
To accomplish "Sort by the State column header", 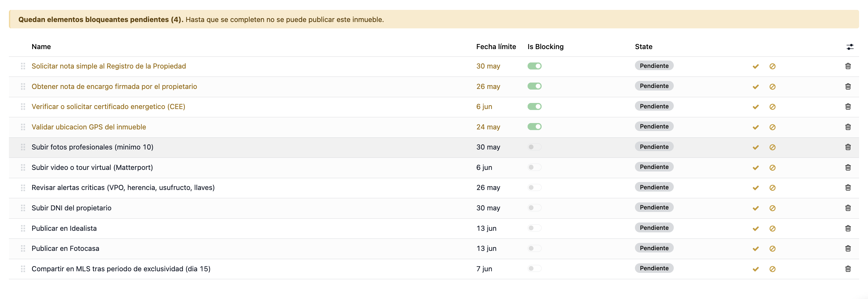I will (644, 47).
